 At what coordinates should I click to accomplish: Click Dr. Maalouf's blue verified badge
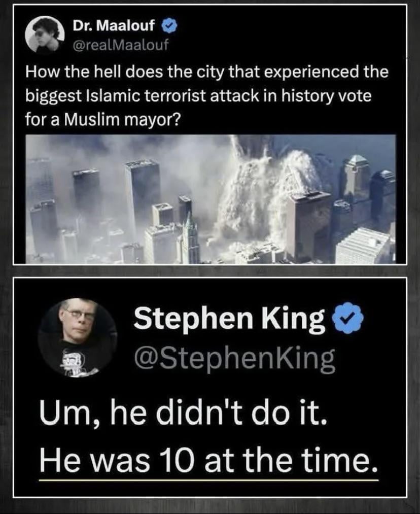[x=170, y=25]
